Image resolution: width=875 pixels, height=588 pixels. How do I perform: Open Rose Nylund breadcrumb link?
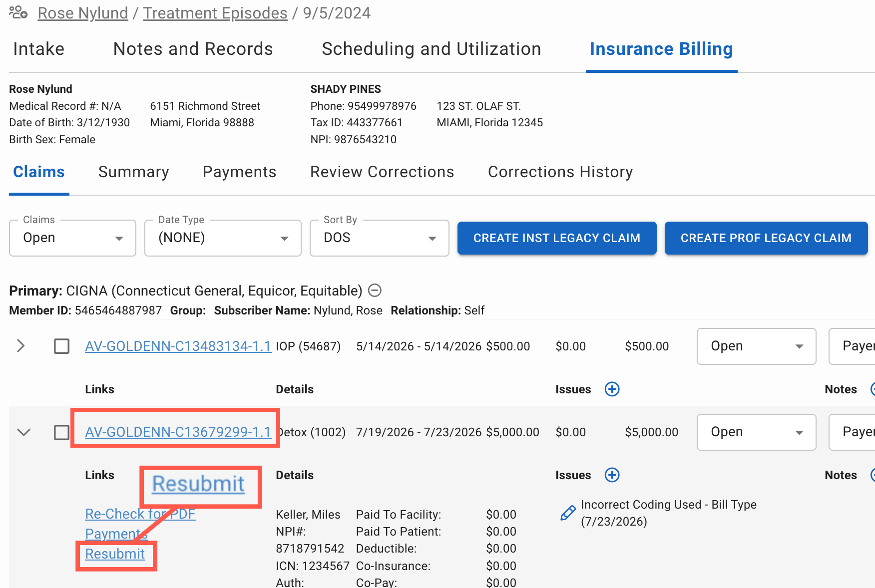tap(83, 13)
